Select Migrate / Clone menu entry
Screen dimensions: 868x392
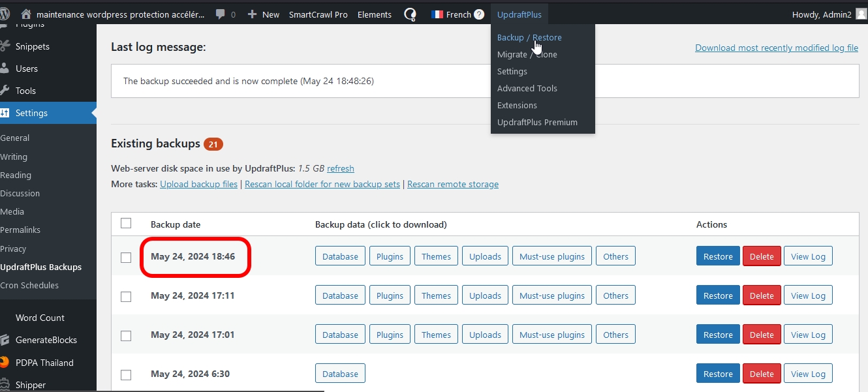(527, 54)
